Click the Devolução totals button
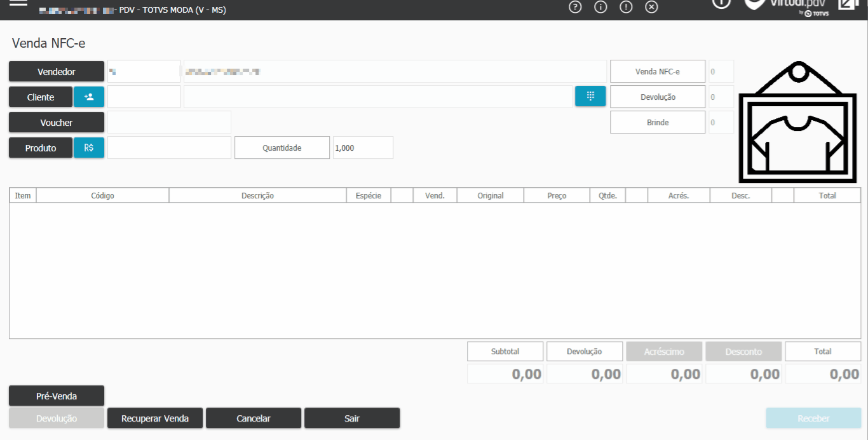This screenshot has width=868, height=440. (585, 351)
